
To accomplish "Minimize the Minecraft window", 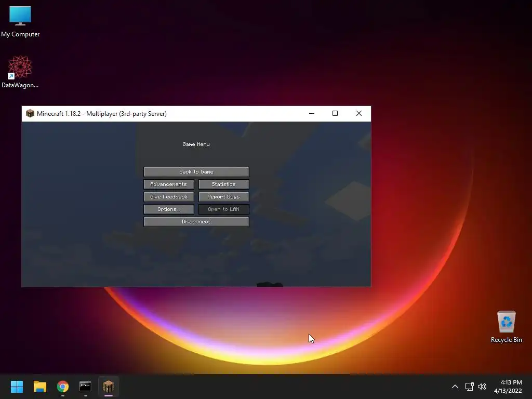I will (x=312, y=113).
